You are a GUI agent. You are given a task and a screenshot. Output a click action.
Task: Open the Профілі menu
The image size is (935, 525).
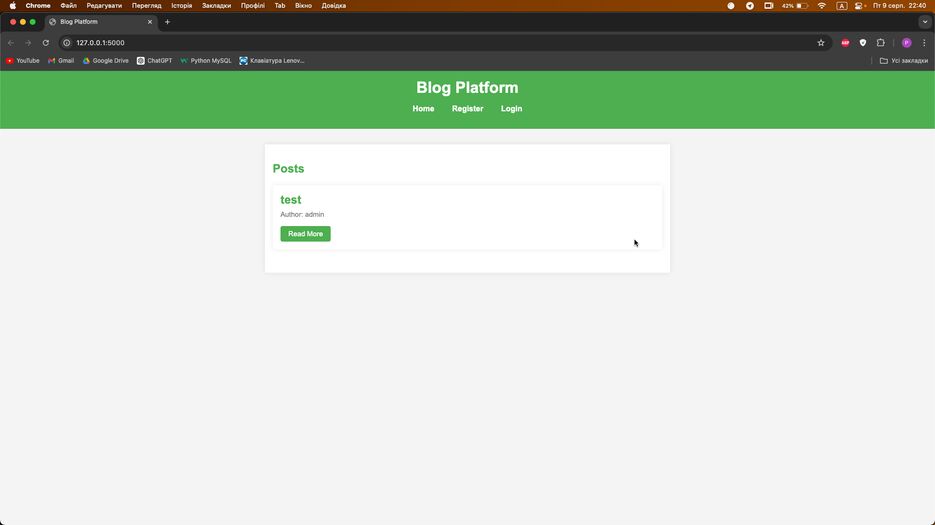tap(253, 5)
